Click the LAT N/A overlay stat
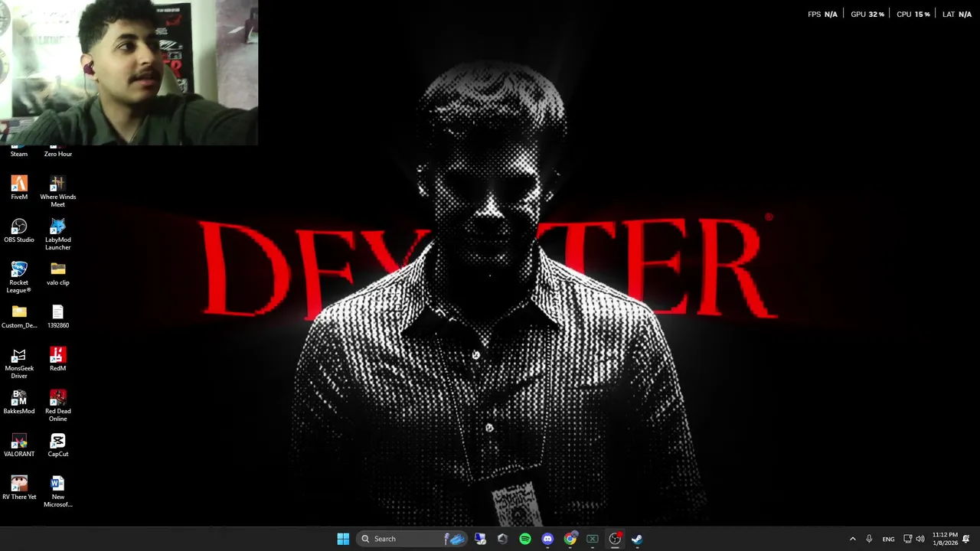 pyautogui.click(x=957, y=14)
